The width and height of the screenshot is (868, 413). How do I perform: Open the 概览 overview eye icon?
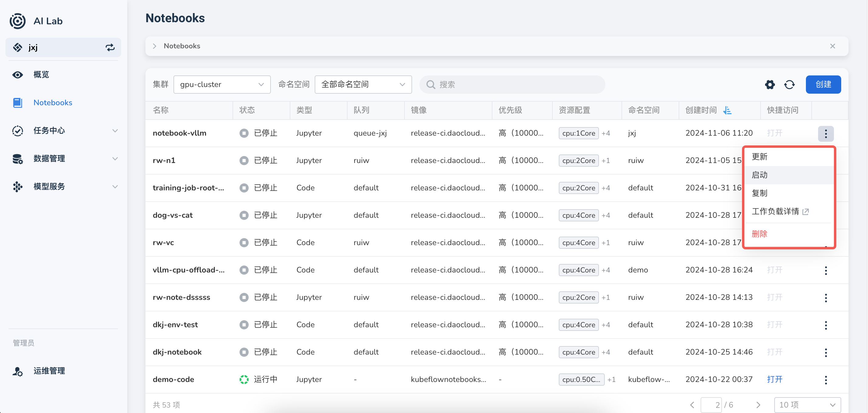(18, 75)
